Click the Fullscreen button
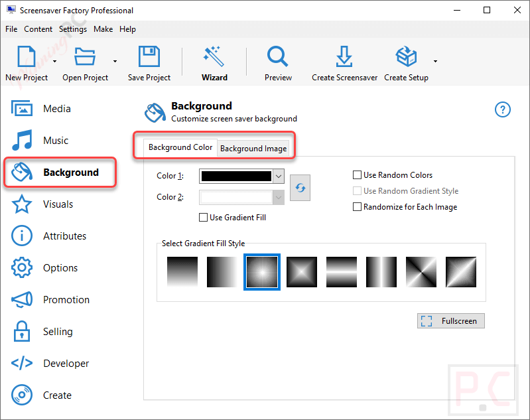Screen dimensions: 530x420 (x=450, y=320)
